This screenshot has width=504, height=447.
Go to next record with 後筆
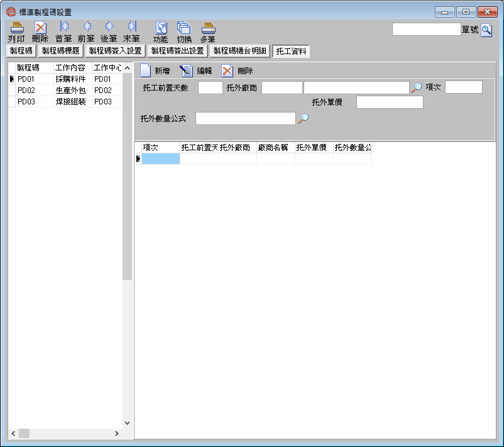[109, 26]
